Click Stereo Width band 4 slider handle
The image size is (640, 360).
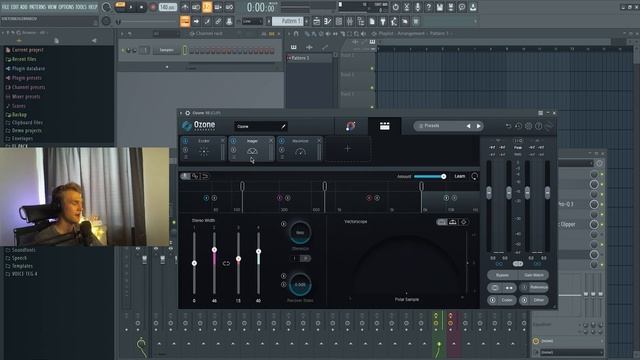coord(258,251)
